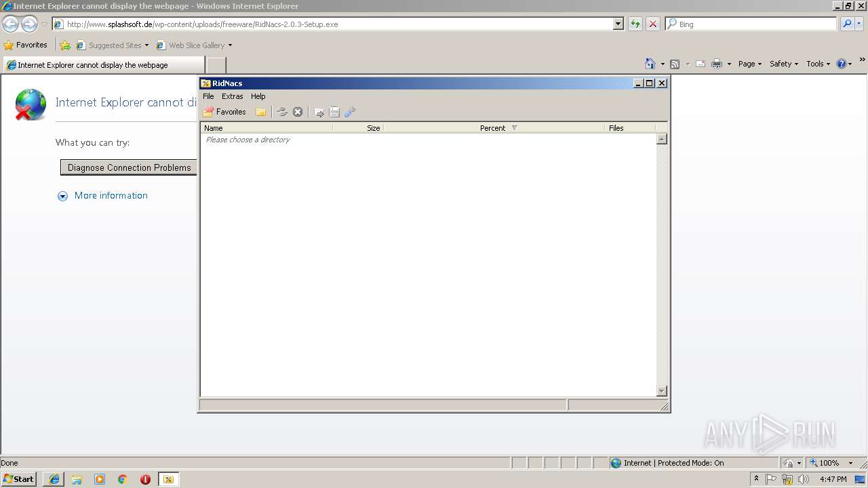Maximize the RidNacs window
Viewport: 868px width, 488px height.
click(650, 83)
